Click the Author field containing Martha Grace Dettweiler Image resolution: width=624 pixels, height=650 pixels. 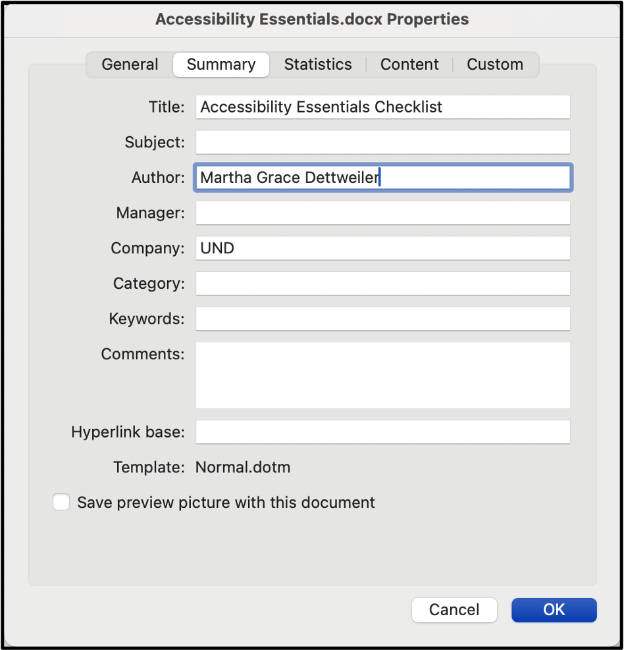[x=382, y=178]
